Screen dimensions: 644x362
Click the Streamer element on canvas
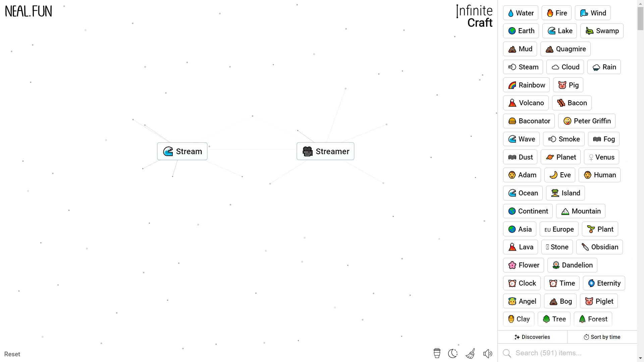[326, 151]
